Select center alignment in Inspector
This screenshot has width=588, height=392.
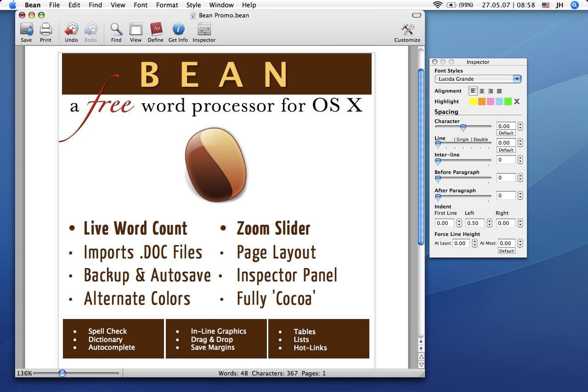[481, 91]
